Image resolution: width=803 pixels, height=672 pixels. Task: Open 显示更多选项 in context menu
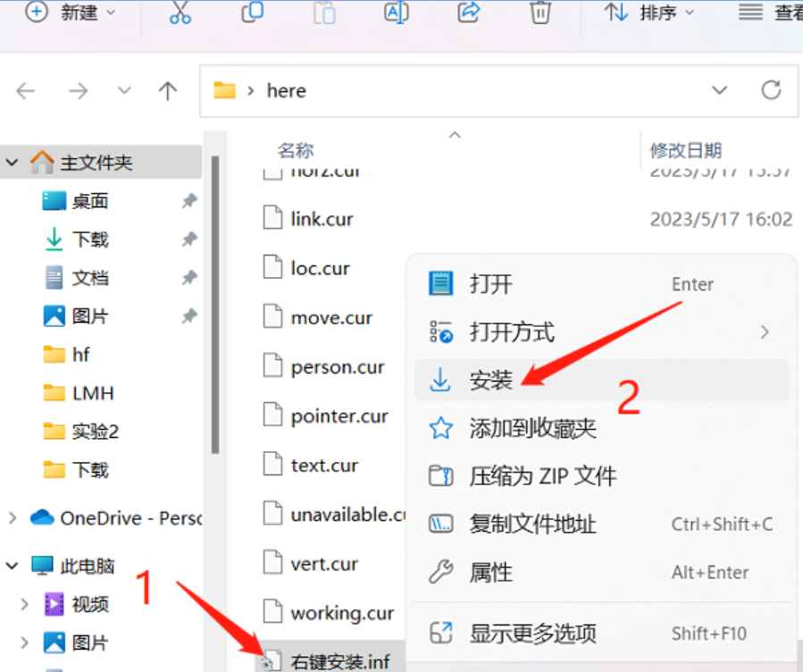click(x=532, y=634)
